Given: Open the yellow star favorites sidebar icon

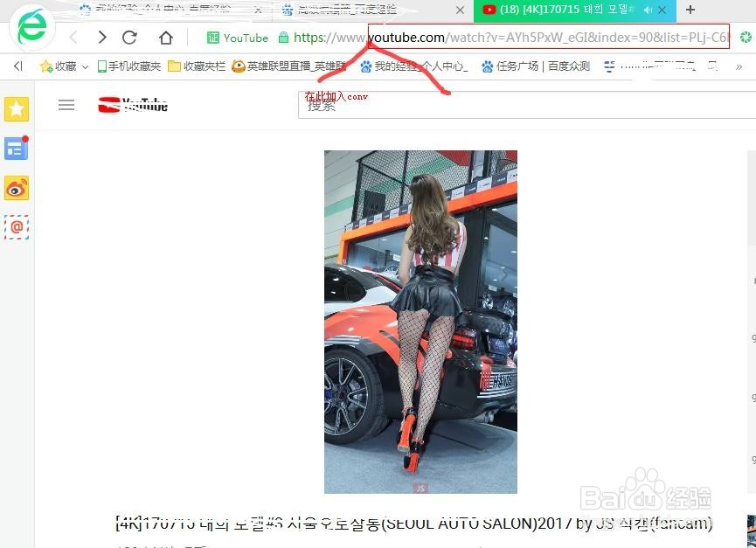Looking at the screenshot, I should click(x=17, y=108).
